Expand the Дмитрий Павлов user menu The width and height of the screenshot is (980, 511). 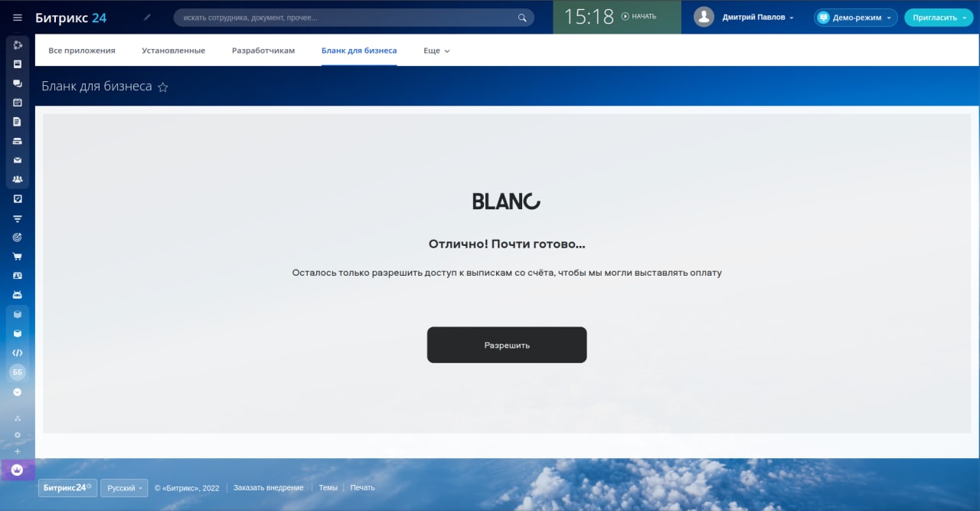click(757, 17)
